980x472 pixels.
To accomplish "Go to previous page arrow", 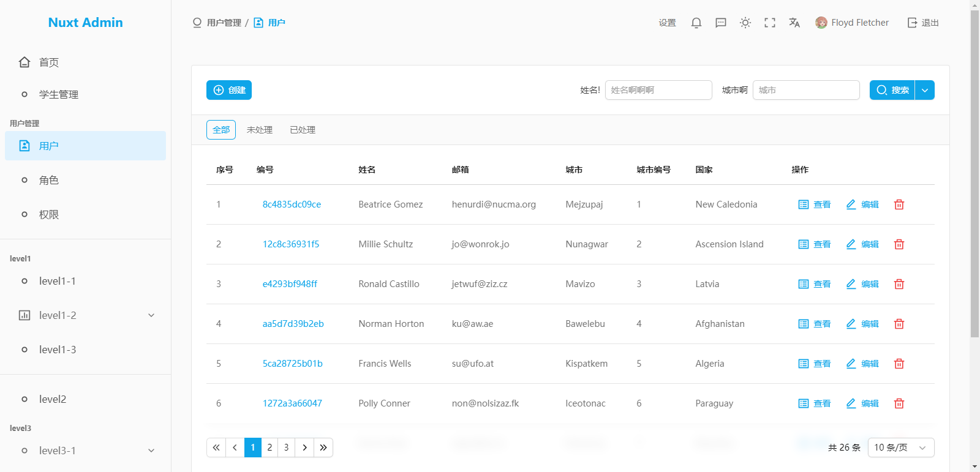I will (x=235, y=448).
